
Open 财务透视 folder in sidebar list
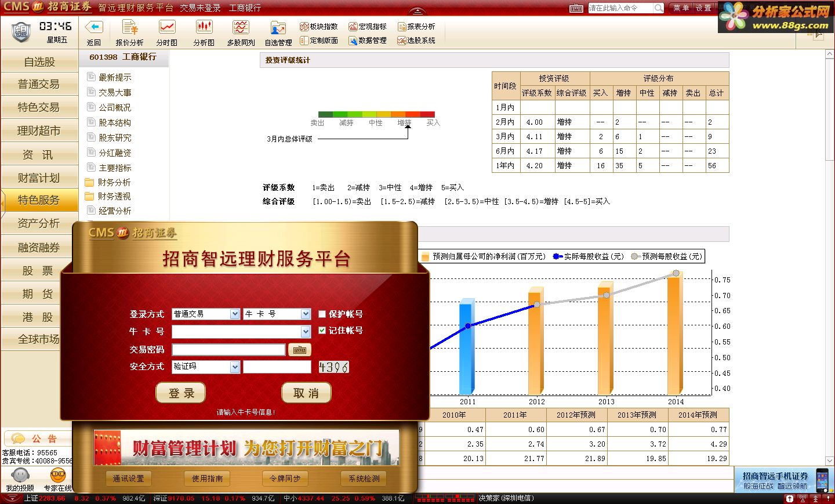[108, 197]
